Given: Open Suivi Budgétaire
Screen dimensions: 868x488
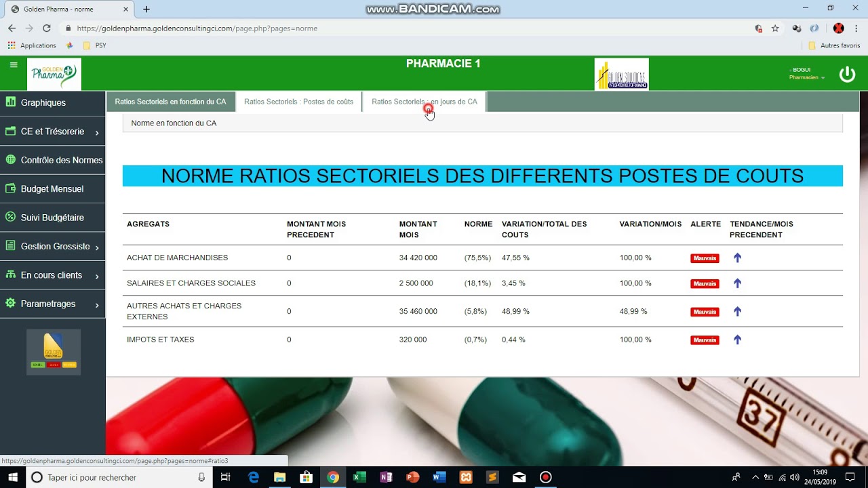Looking at the screenshot, I should 53,218.
